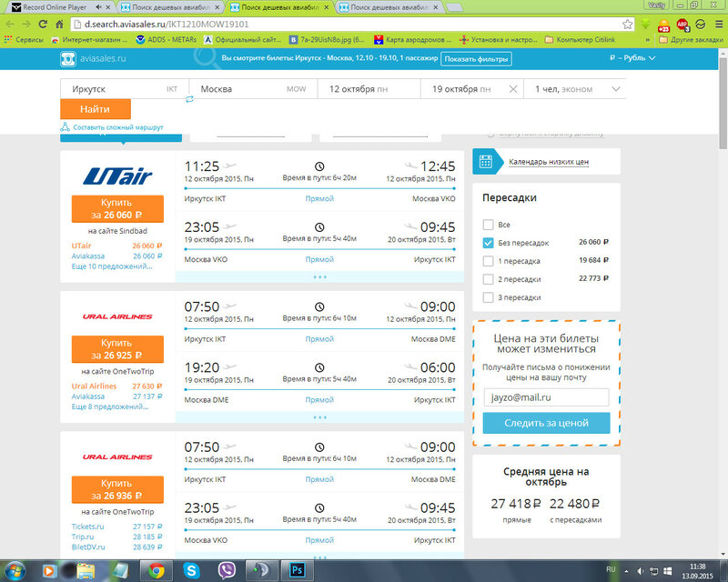Image resolution: width=728 pixels, height=582 pixels.
Task: Open Viber from the taskbar
Action: click(227, 570)
